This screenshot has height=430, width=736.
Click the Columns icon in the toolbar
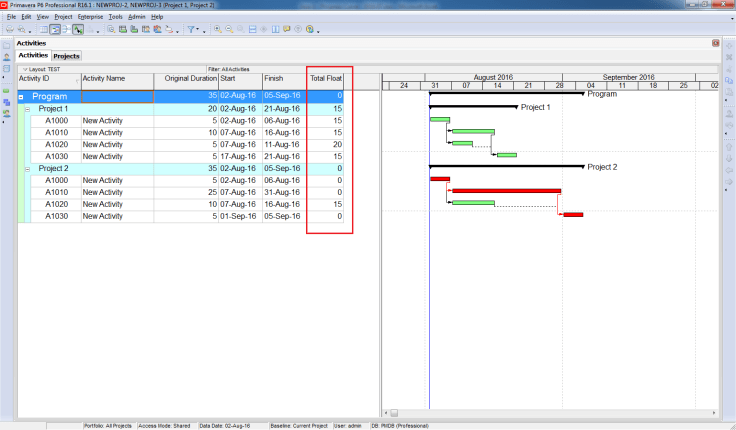[x=276, y=29]
